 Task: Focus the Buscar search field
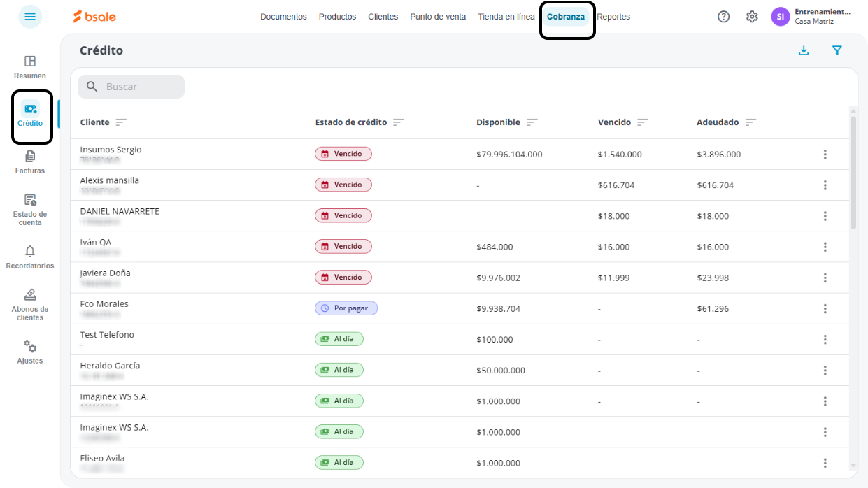pyautogui.click(x=131, y=87)
